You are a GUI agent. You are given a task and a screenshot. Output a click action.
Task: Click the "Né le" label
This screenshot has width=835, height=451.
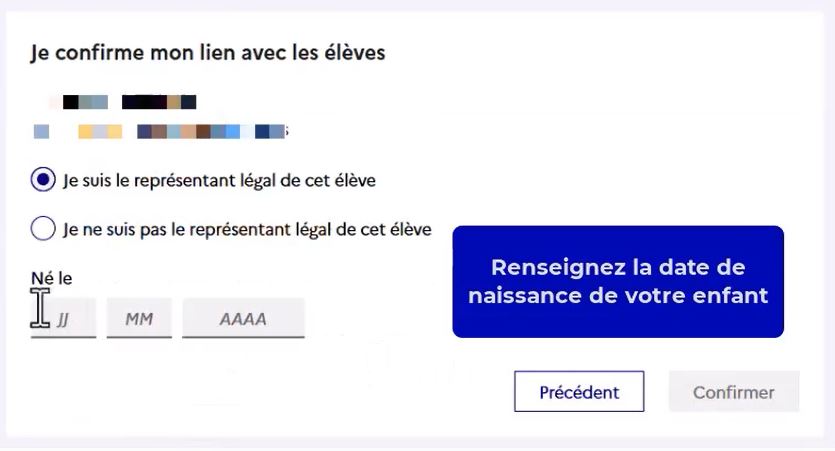coord(52,278)
